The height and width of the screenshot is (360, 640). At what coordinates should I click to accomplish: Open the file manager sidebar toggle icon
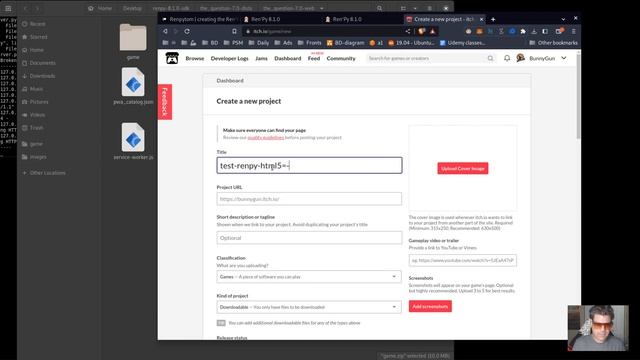point(8,8)
